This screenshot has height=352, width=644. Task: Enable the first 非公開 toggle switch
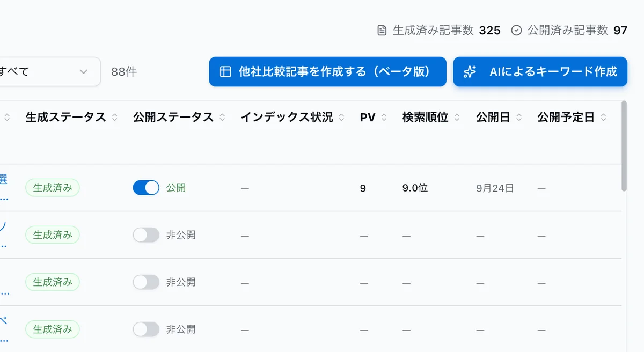pos(146,235)
